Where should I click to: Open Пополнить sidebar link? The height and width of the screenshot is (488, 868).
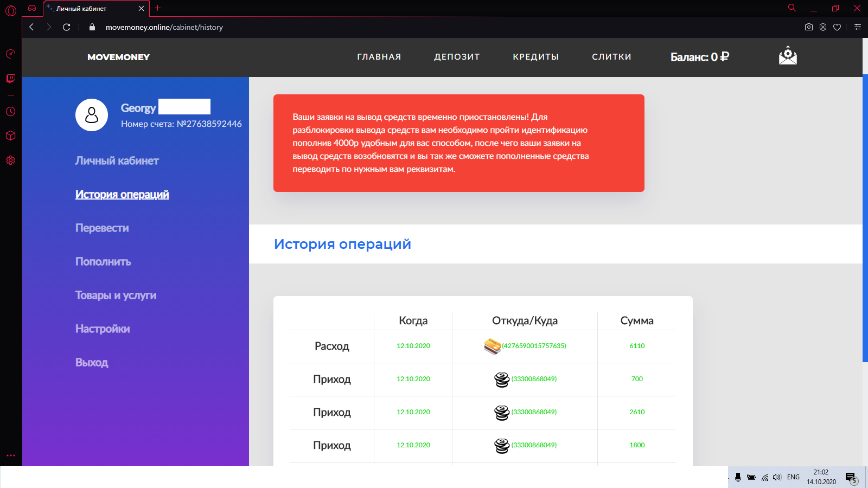[x=103, y=261]
